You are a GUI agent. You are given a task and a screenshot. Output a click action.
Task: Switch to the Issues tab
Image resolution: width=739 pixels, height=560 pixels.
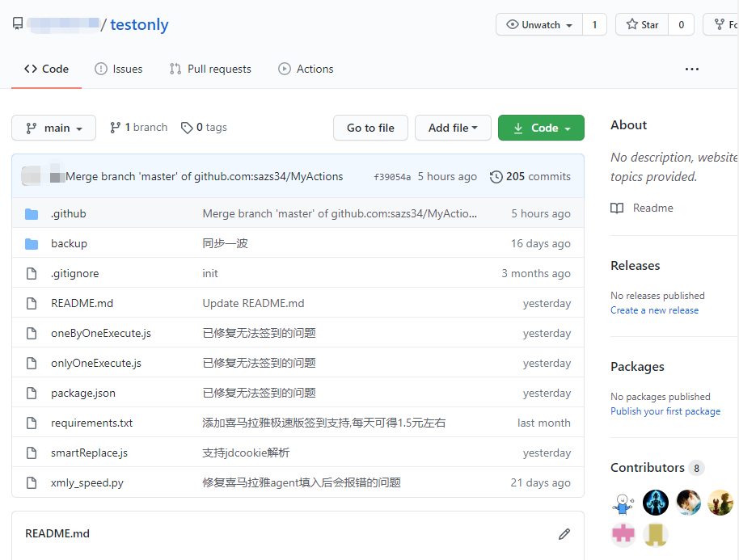coord(118,69)
